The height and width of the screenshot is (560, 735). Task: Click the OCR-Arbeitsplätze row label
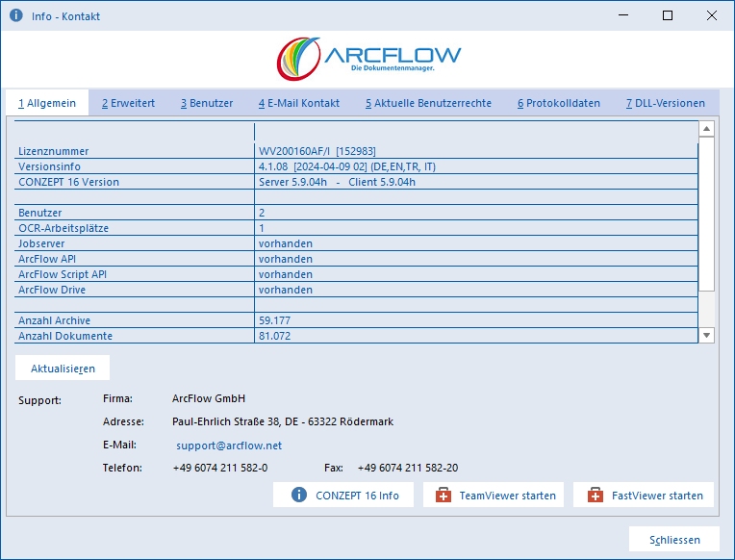pyautogui.click(x=63, y=228)
